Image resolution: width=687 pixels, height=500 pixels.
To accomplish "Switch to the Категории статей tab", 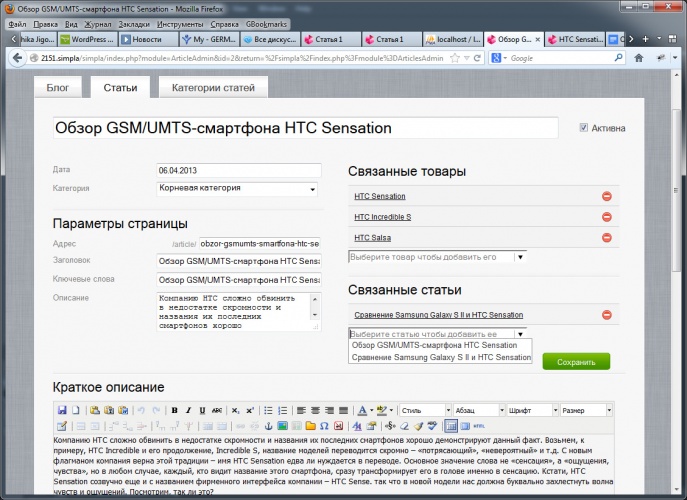I will pos(213,88).
